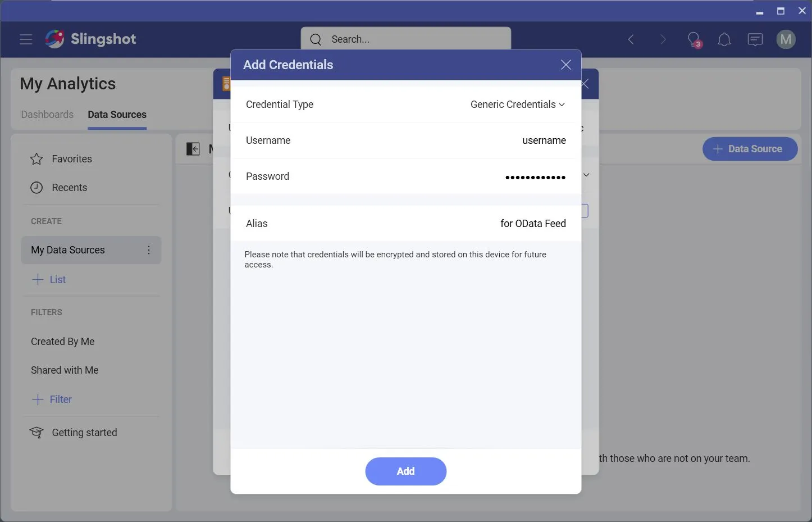The image size is (812, 522).
Task: Click the user profile avatar M
Action: 786,39
